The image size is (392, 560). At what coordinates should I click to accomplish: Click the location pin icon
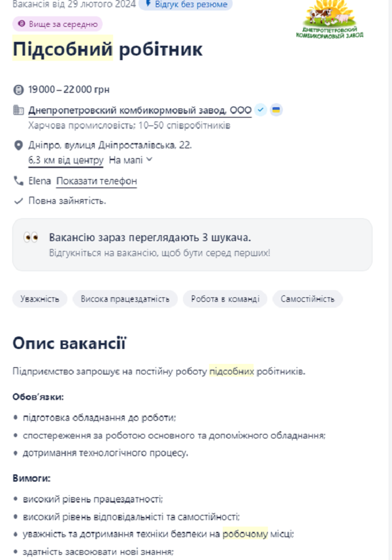coord(18,144)
